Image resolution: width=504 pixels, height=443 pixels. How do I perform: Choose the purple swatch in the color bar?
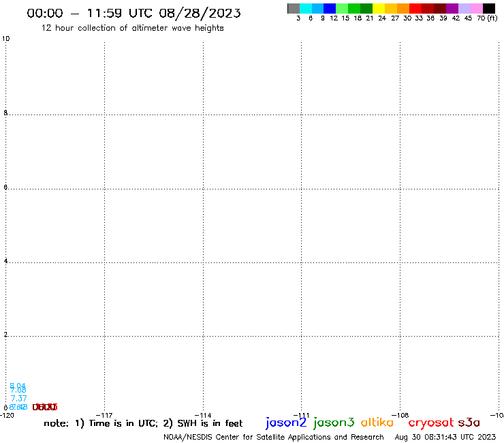point(452,8)
